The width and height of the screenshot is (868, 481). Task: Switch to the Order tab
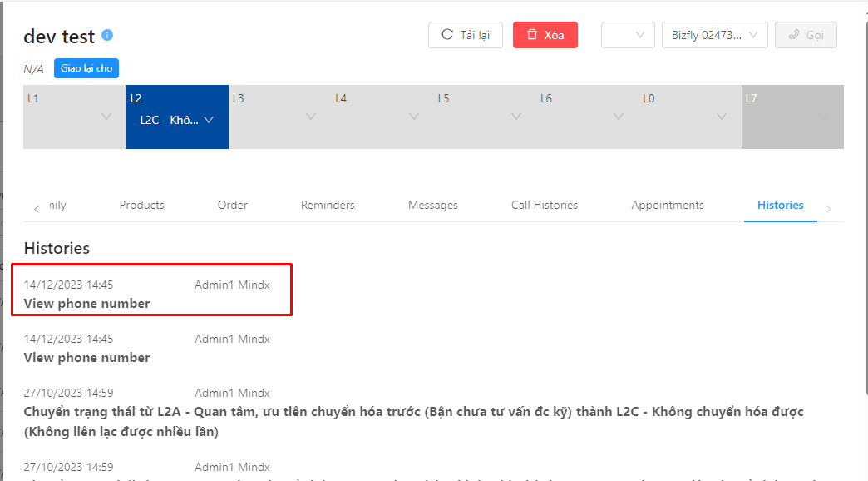point(233,205)
